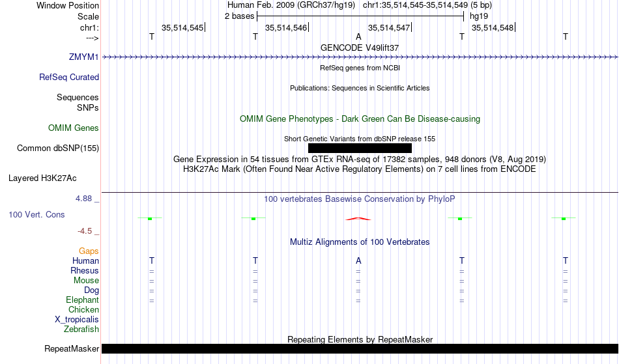Viewport: 619px width, 364px height.
Task: Select the SNPs track label
Action: [88, 107]
